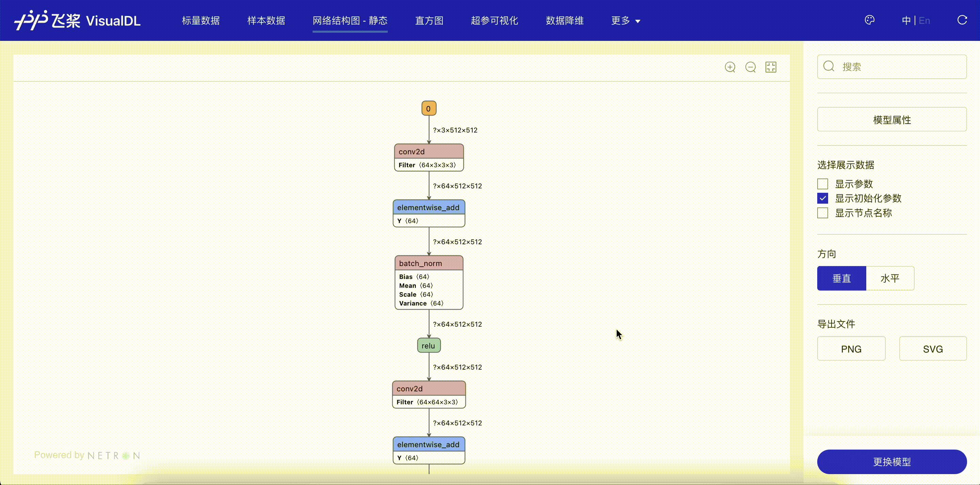
Task: Open the 标量数据 tab
Action: (201, 20)
